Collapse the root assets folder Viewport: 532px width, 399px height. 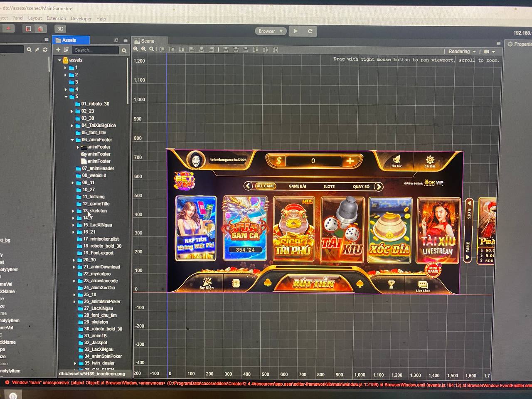(x=60, y=60)
